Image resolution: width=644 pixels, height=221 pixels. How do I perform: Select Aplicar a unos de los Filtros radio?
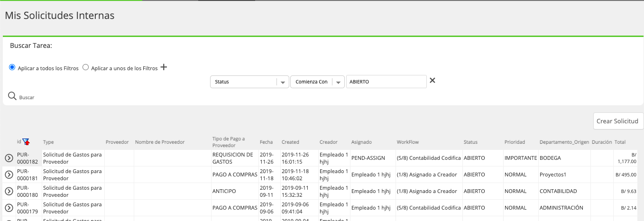(86, 67)
